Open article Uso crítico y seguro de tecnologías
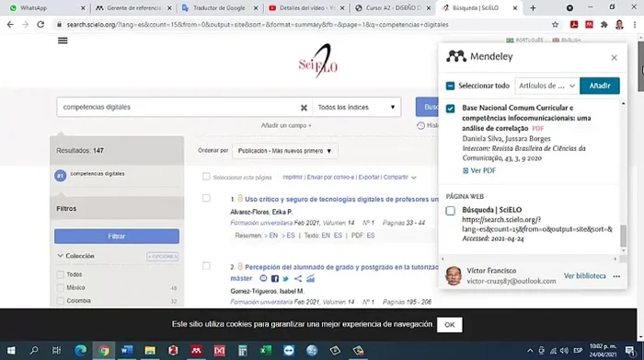 (x=341, y=199)
